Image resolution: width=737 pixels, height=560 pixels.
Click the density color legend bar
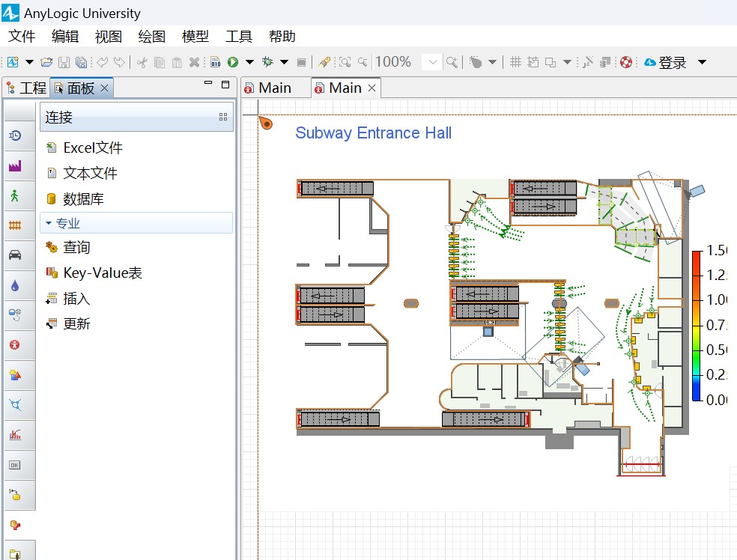pos(696,326)
